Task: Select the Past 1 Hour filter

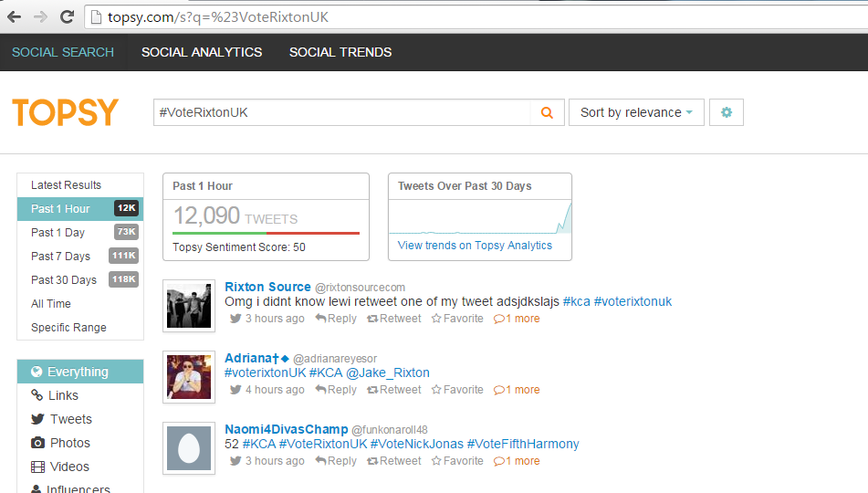Action: point(80,209)
